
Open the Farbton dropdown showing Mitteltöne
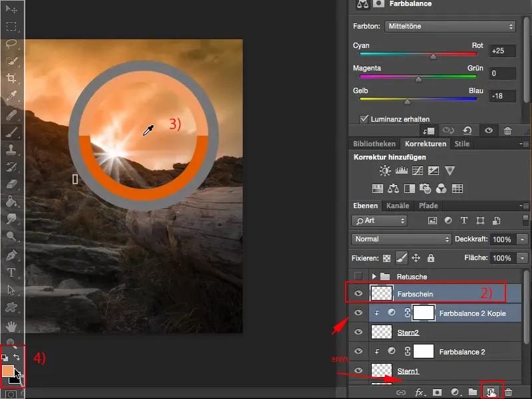450,27
